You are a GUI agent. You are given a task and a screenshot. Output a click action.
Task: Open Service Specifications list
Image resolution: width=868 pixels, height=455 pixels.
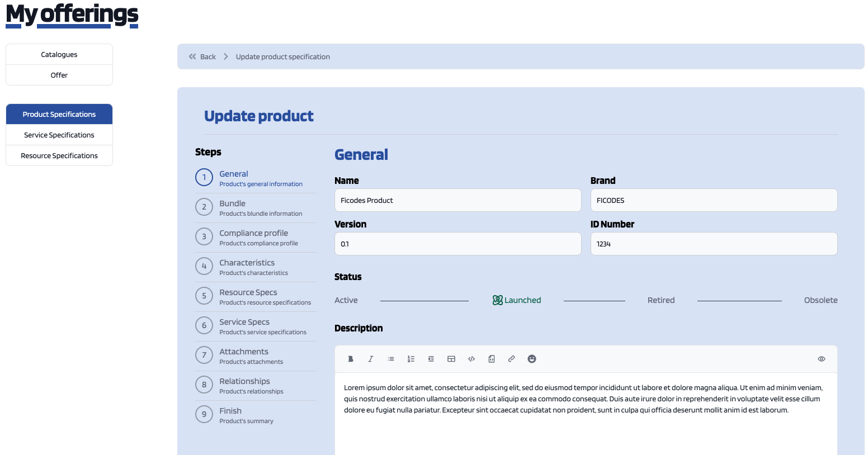(59, 135)
